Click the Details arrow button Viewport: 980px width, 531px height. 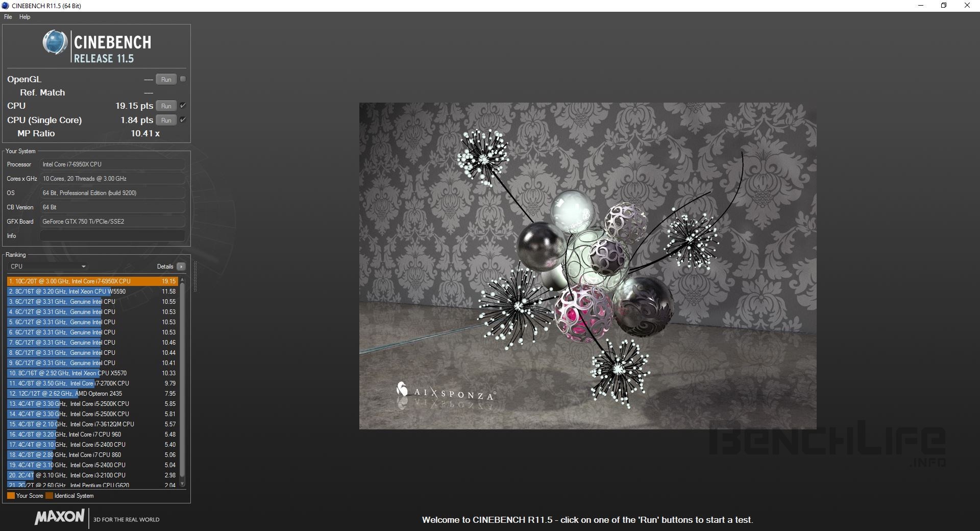(181, 267)
